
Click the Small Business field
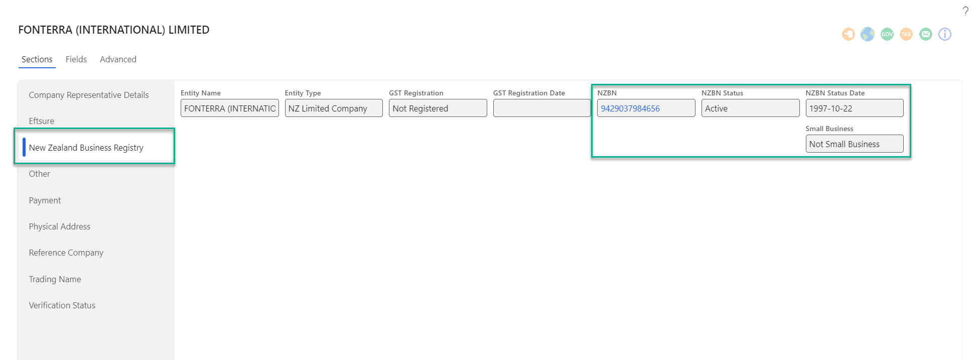click(x=855, y=144)
